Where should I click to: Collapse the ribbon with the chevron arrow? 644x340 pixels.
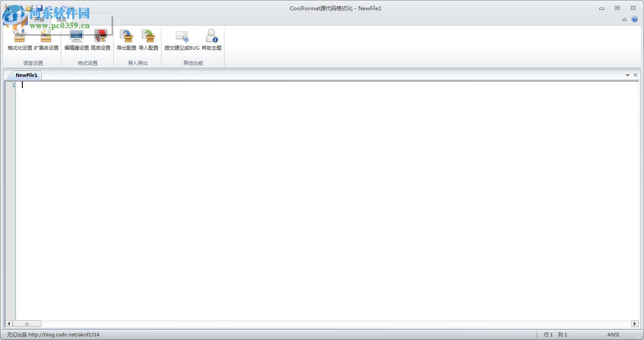[624, 20]
